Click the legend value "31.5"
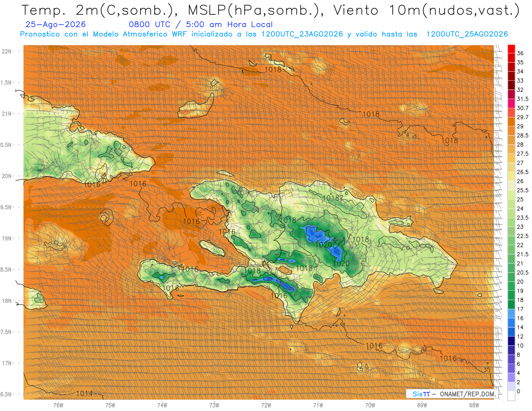532x411 pixels. 523,99
